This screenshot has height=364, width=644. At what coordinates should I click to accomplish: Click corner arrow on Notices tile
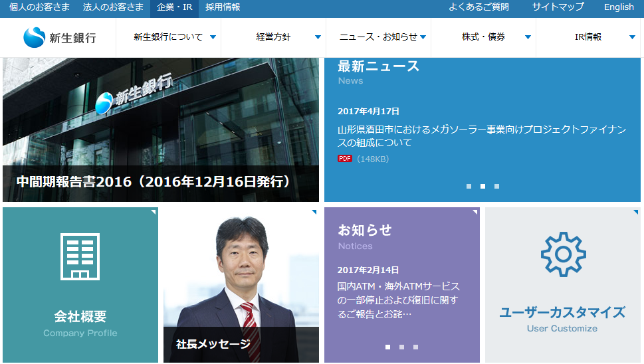pyautogui.click(x=475, y=212)
